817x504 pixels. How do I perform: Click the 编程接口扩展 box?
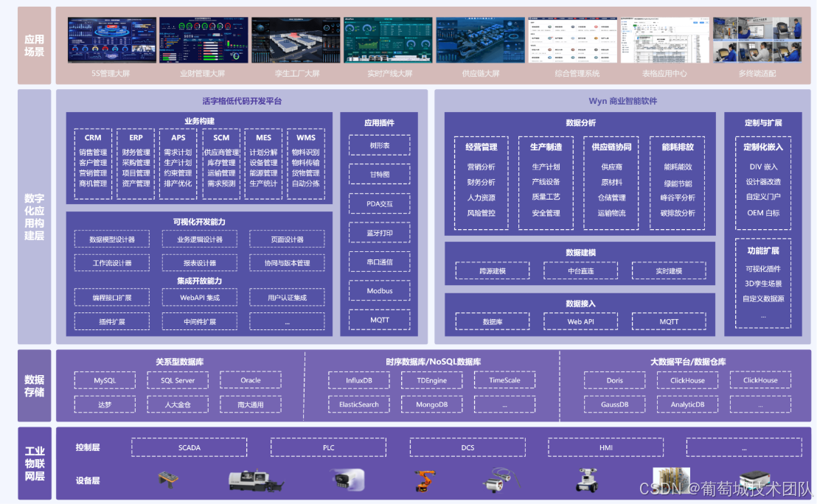(112, 297)
